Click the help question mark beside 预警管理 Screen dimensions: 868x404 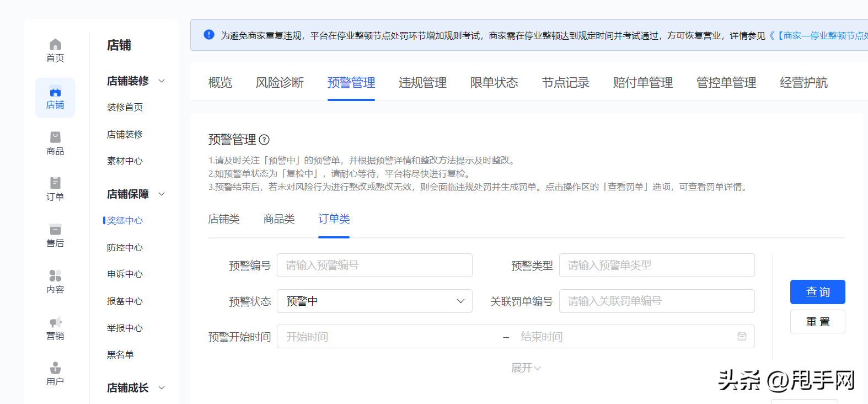click(x=264, y=140)
